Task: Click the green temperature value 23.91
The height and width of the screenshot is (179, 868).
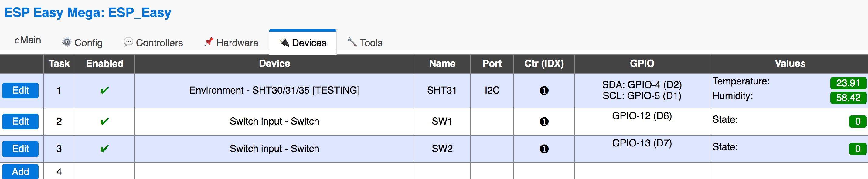Action: tap(848, 83)
